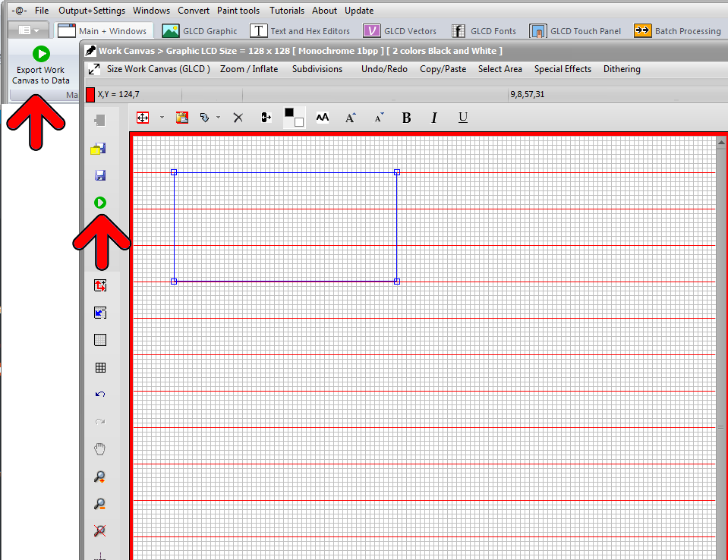Click the blue floppy disk save icon
The image size is (728, 560).
tap(99, 175)
